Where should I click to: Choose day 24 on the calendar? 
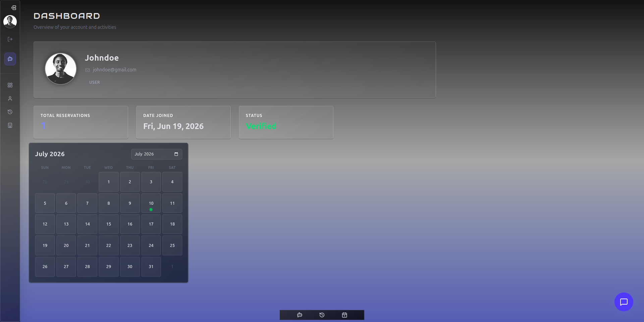tap(151, 246)
